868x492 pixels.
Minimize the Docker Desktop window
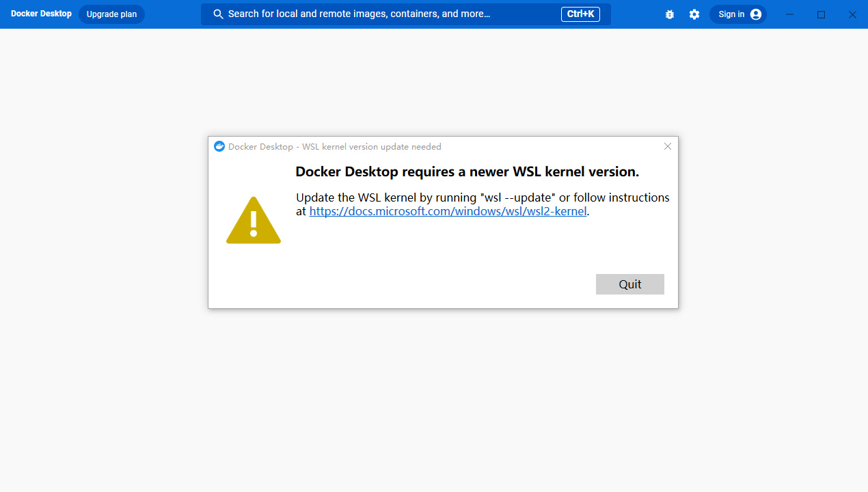790,14
